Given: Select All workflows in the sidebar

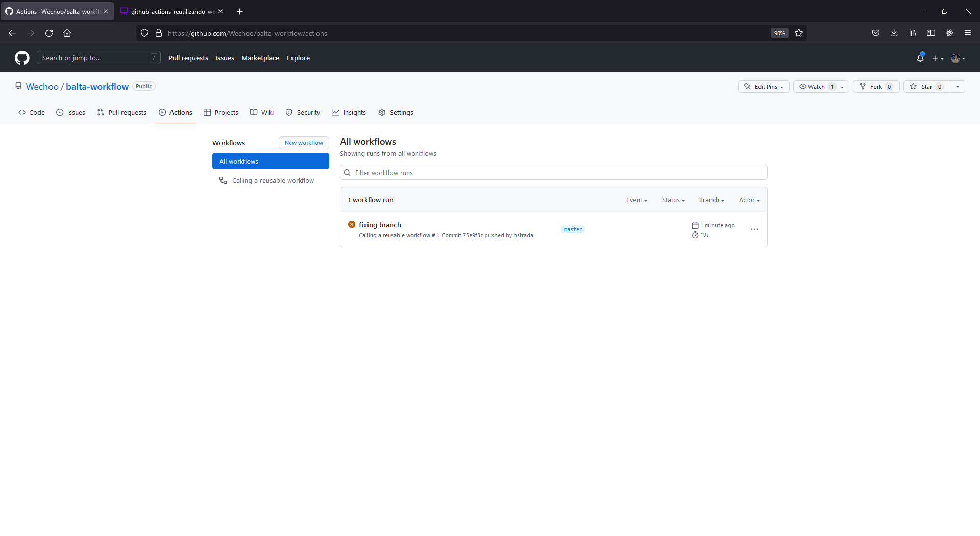Looking at the screenshot, I should point(271,161).
